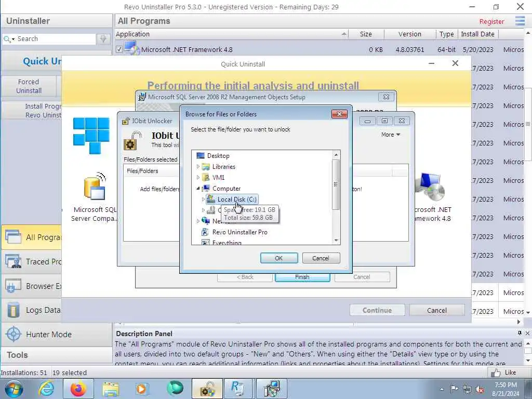The width and height of the screenshot is (532, 399).
Task: Click Continue in Quick Uninstall window
Action: (377, 310)
